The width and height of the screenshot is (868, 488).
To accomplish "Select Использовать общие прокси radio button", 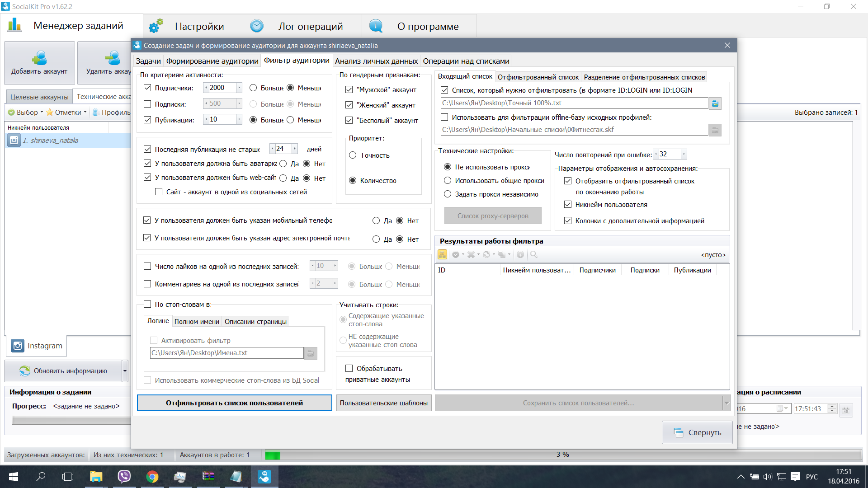I will [x=448, y=180].
